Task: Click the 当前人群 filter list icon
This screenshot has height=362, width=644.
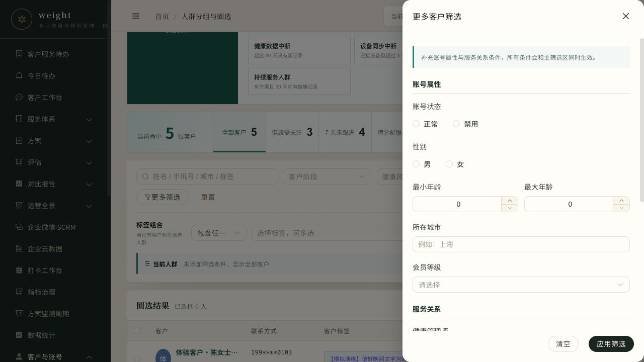Action: tap(147, 263)
